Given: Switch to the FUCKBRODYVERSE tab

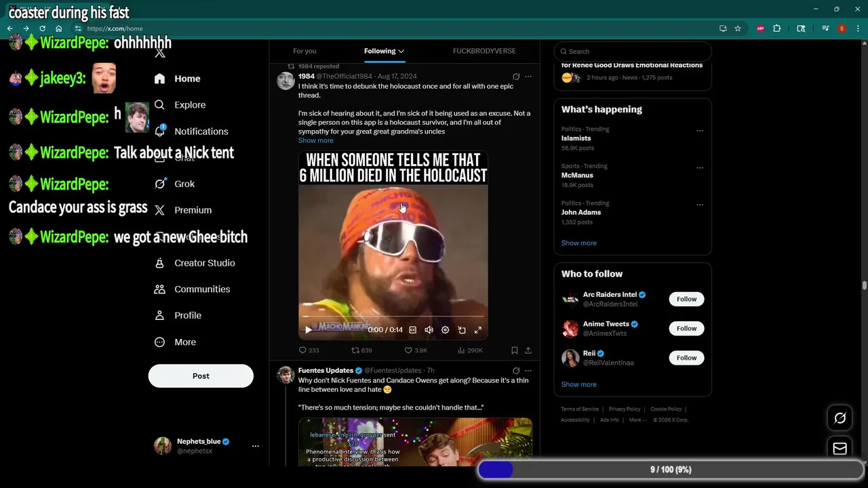Looking at the screenshot, I should point(484,51).
